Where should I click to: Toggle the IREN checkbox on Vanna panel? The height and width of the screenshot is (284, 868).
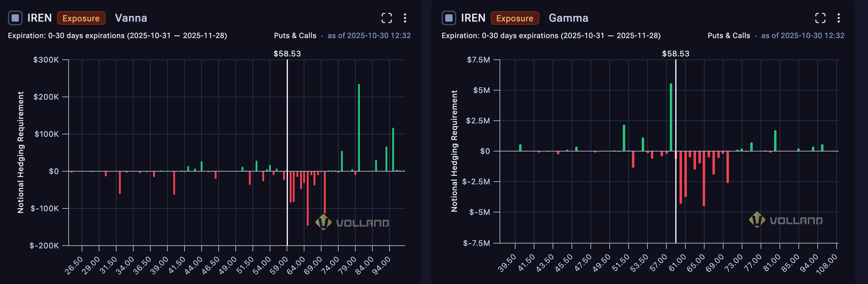15,18
